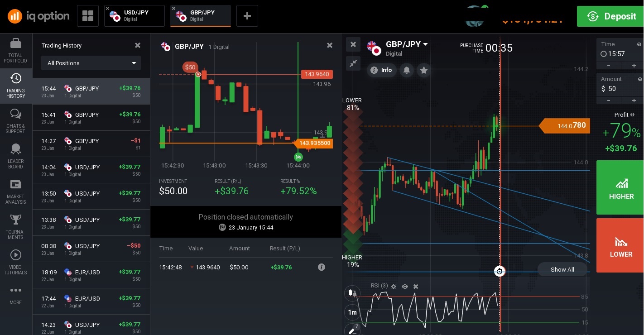Screen dimensions: 644x335
Task: Switch to the USD/JPY Digital tab
Action: pos(135,16)
